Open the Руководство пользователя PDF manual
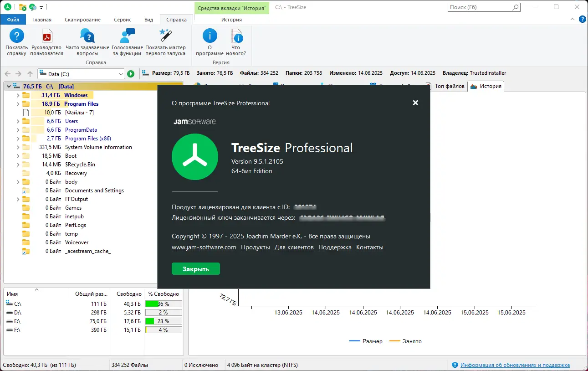The image size is (588, 371). tap(47, 36)
